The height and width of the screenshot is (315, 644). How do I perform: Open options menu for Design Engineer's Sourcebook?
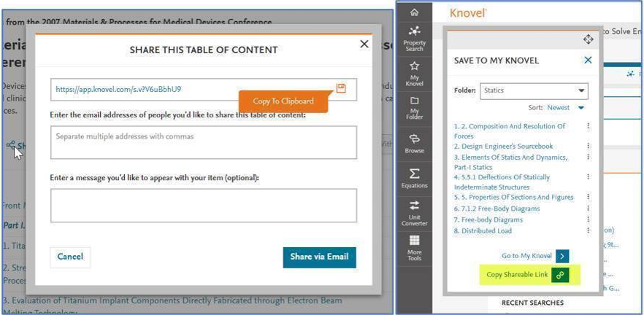click(588, 146)
